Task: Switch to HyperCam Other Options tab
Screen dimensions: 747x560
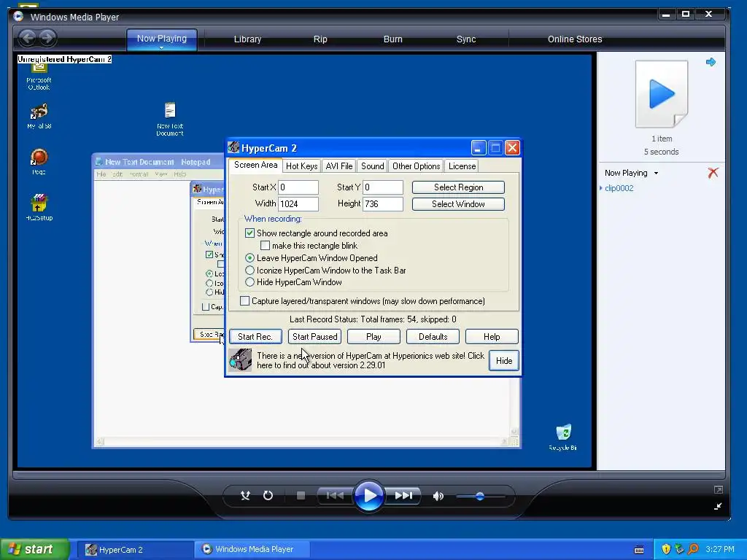Action: 416,166
